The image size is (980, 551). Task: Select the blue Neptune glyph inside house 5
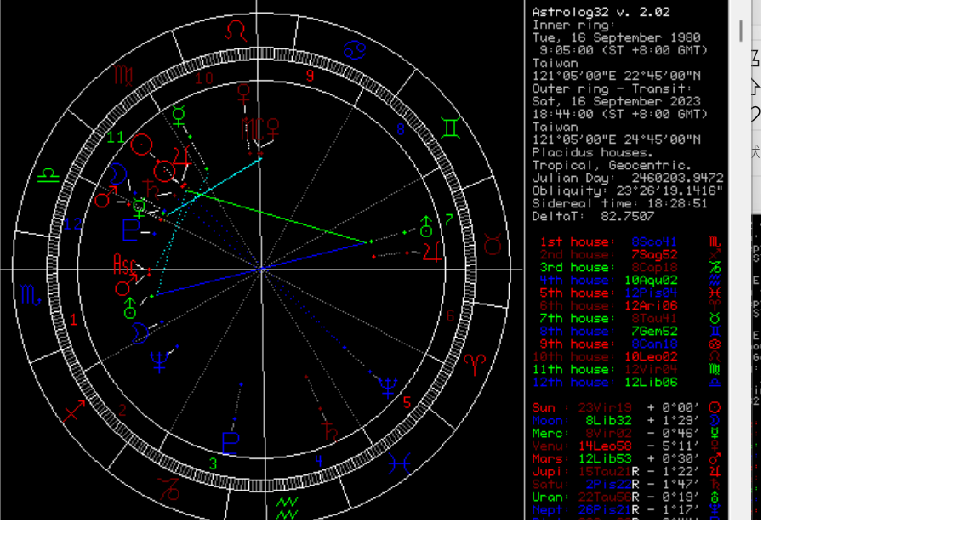tap(388, 387)
